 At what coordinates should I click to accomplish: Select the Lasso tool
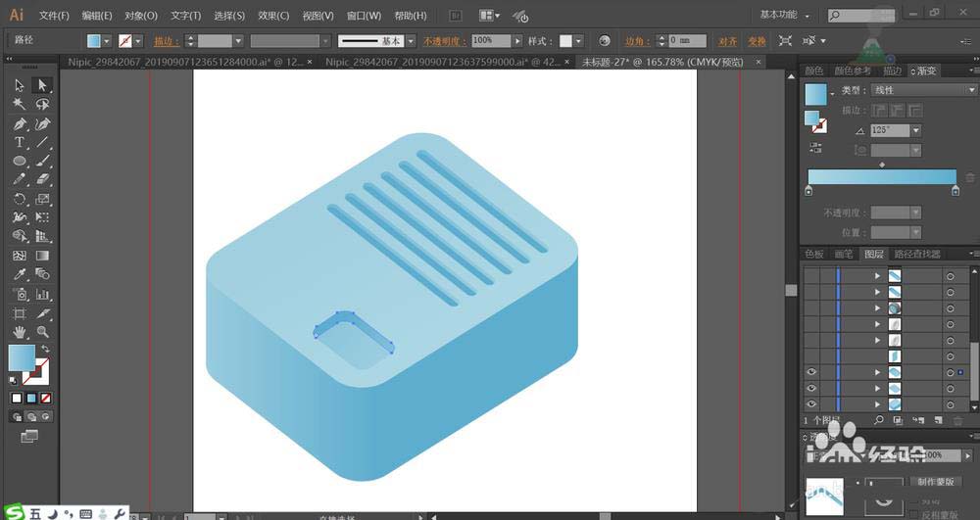(x=42, y=104)
